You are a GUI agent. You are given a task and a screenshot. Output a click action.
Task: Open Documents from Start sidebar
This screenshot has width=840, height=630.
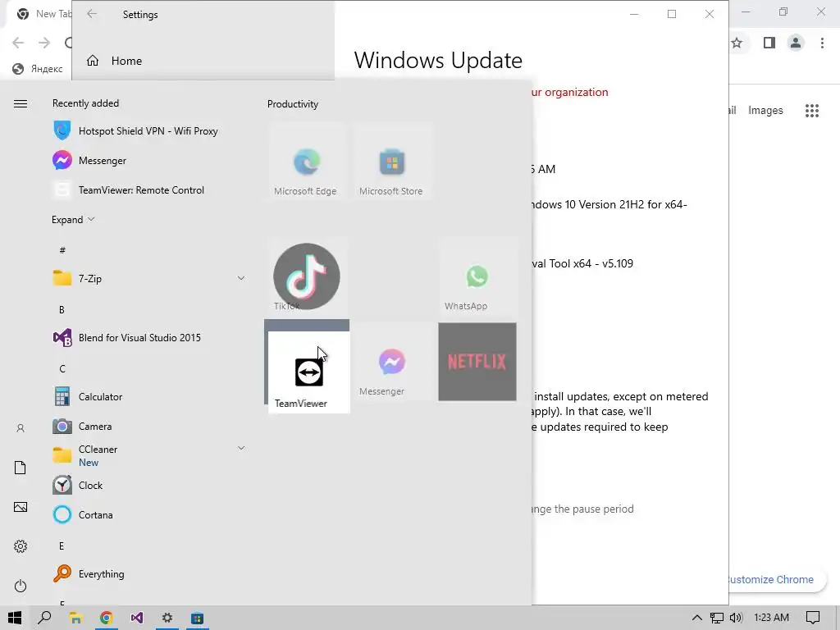(21, 468)
